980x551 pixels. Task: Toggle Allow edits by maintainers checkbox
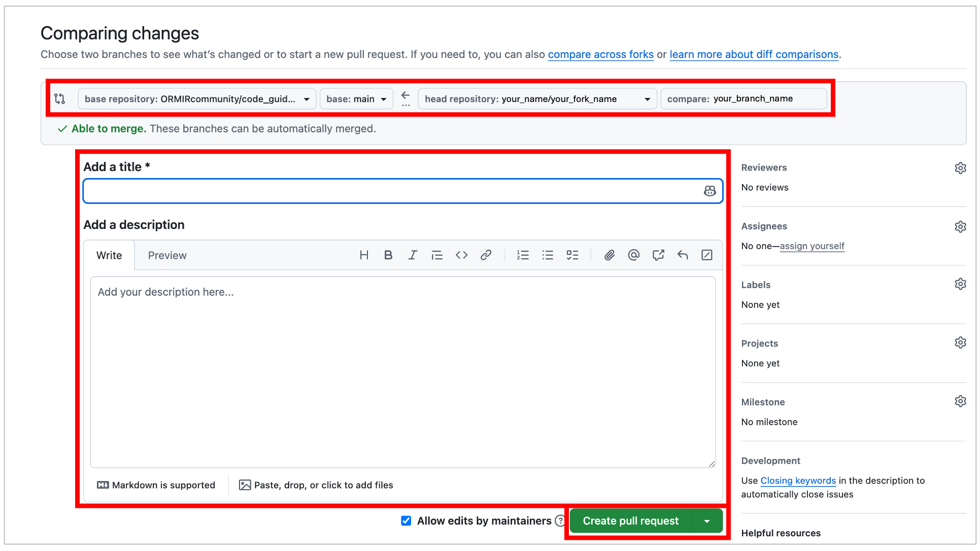coord(406,521)
